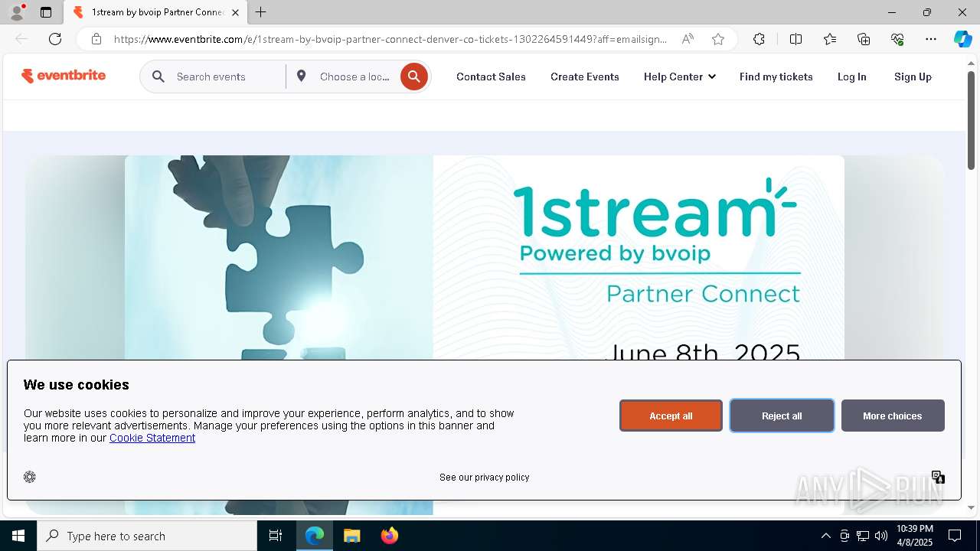Open See our privacy policy link
Image resolution: width=980 pixels, height=551 pixels.
484,477
